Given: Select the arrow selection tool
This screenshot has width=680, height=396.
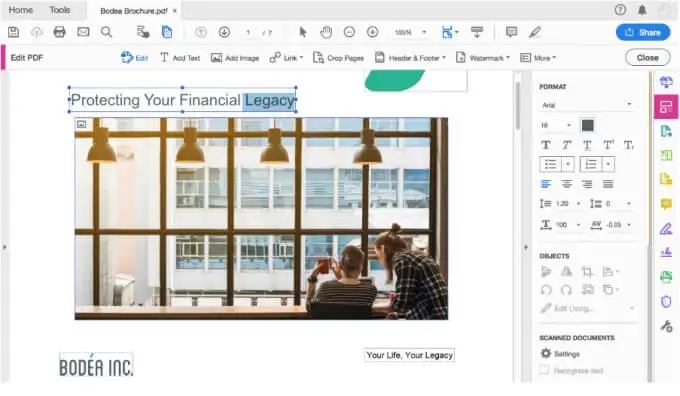Looking at the screenshot, I should [303, 32].
